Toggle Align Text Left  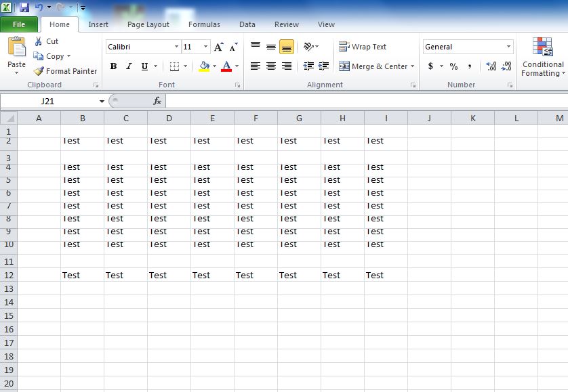click(256, 66)
